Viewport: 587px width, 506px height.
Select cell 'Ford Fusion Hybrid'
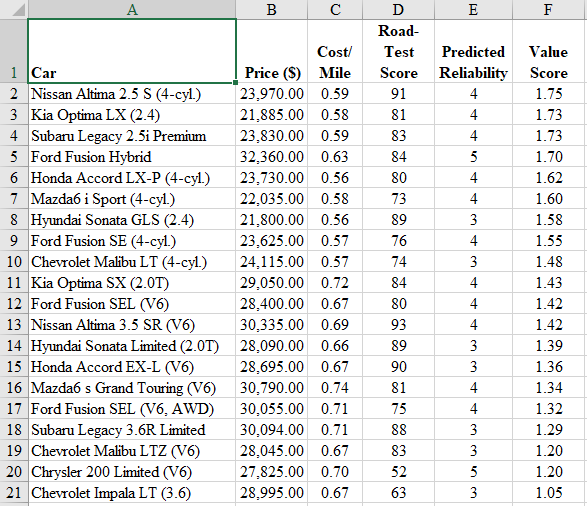[x=132, y=156]
